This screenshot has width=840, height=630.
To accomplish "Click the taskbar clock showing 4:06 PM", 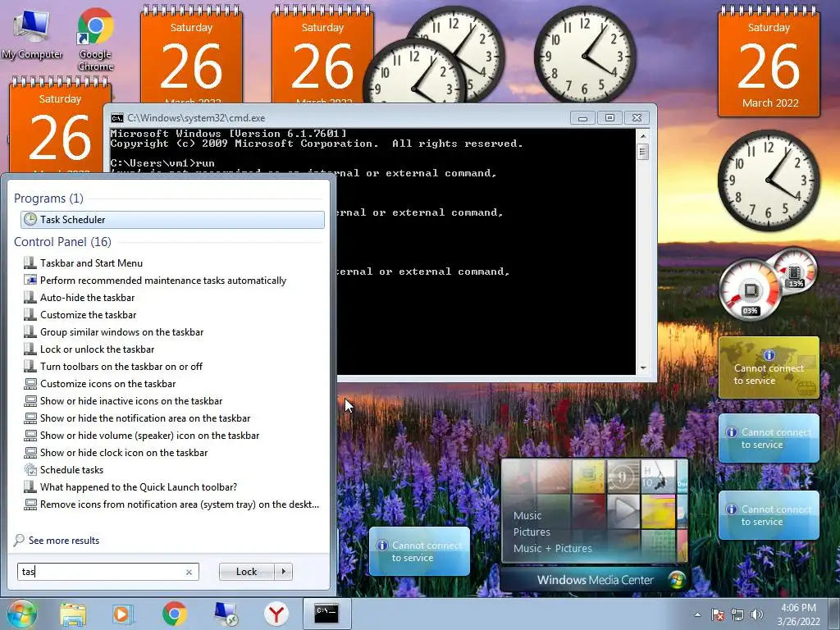I will [x=798, y=614].
